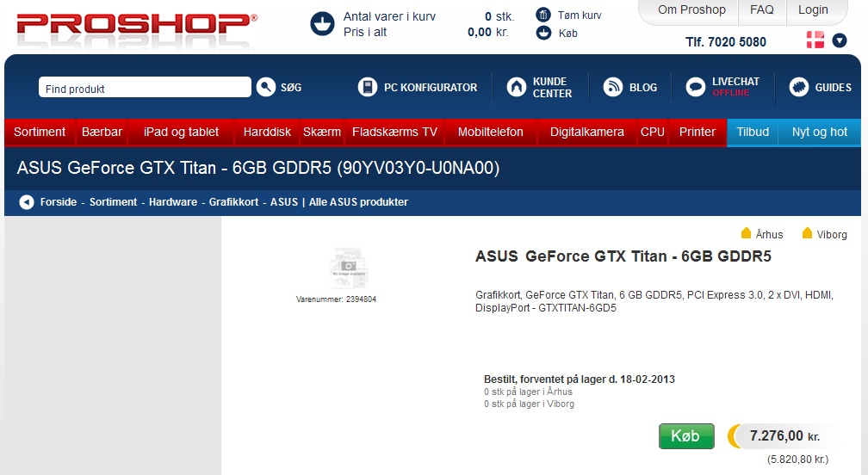This screenshot has height=475, width=868.
Task: Open the Printer menu
Action: point(697,132)
